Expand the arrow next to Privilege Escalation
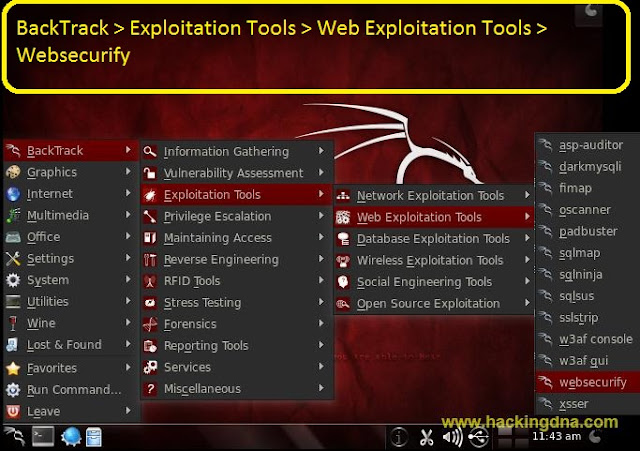Screen dimensions: 640x451 [322, 216]
